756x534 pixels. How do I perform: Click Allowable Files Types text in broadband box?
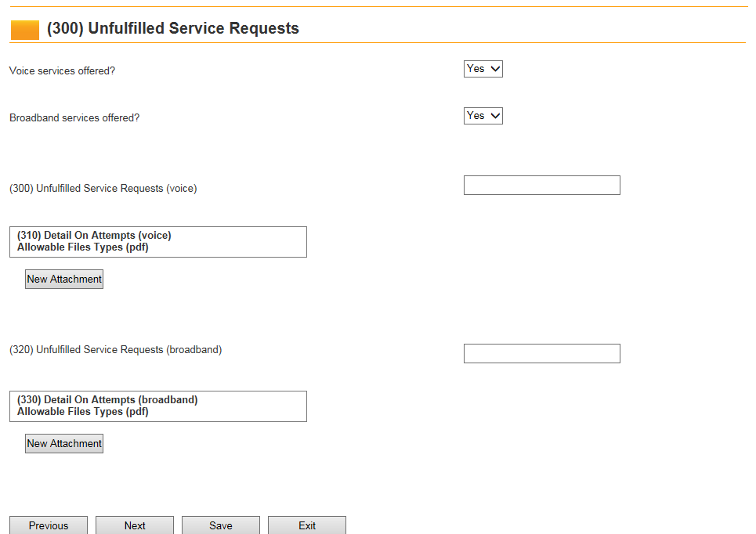pos(82,412)
